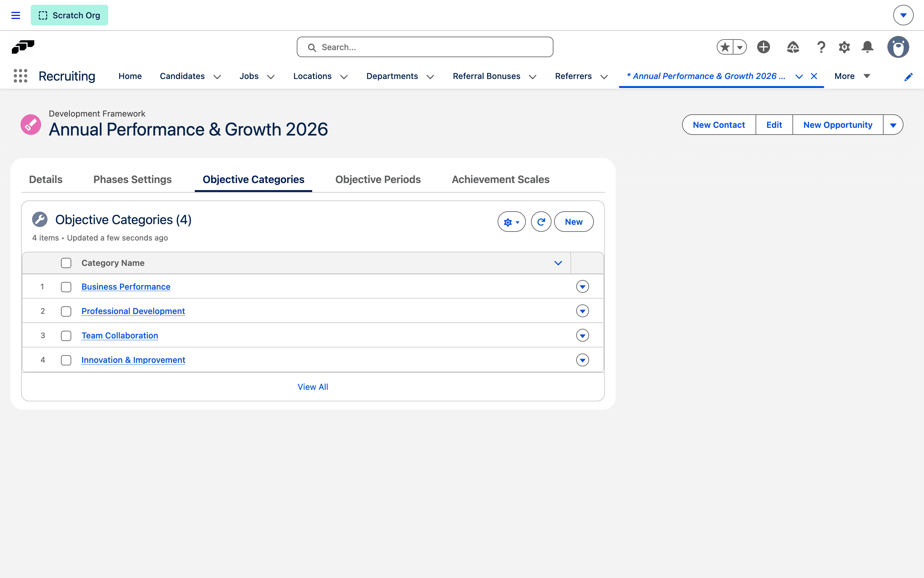The width and height of the screenshot is (924, 578).
Task: Open the top-right circular dropdown arrow
Action: pyautogui.click(x=903, y=15)
